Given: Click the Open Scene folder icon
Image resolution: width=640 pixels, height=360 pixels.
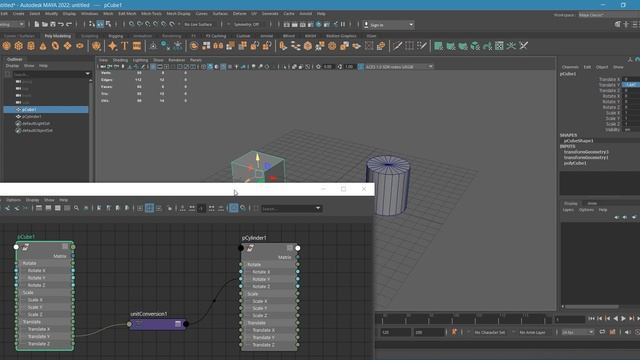Looking at the screenshot, I should [44, 24].
